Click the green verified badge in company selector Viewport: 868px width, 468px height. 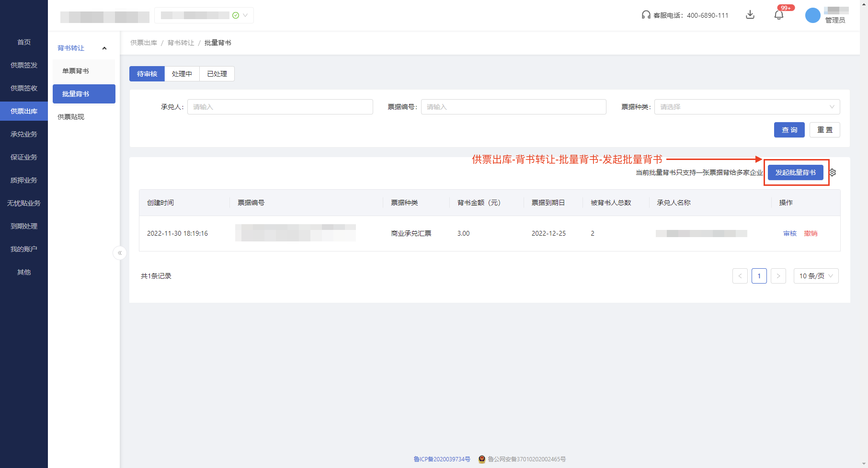point(235,15)
